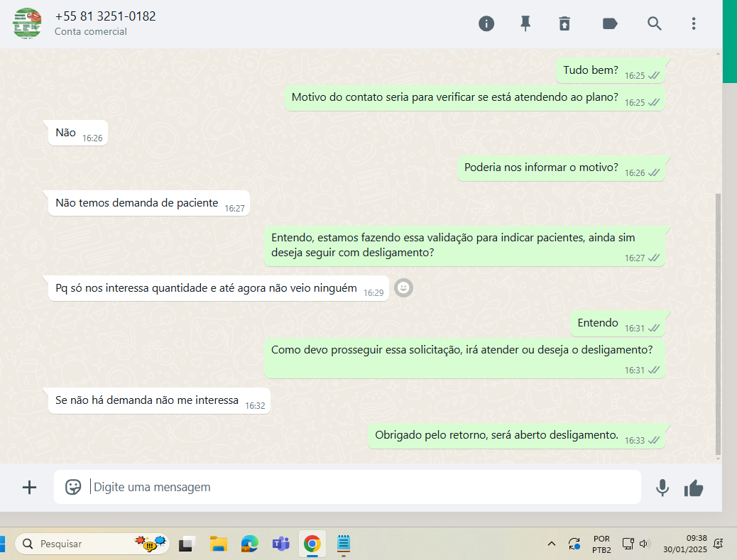
Task: Click the sync status tray icon
Action: [574, 544]
